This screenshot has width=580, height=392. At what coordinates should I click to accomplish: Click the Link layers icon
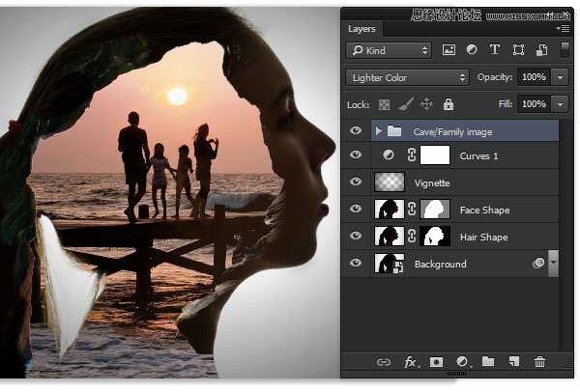384,362
